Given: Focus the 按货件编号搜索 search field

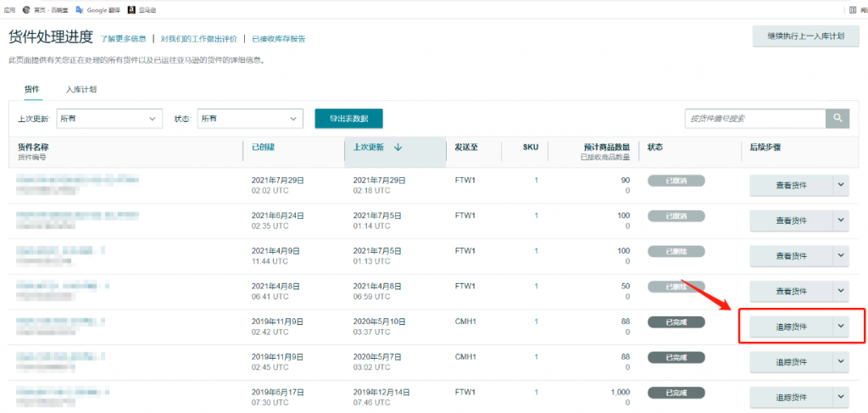Looking at the screenshot, I should click(755, 119).
